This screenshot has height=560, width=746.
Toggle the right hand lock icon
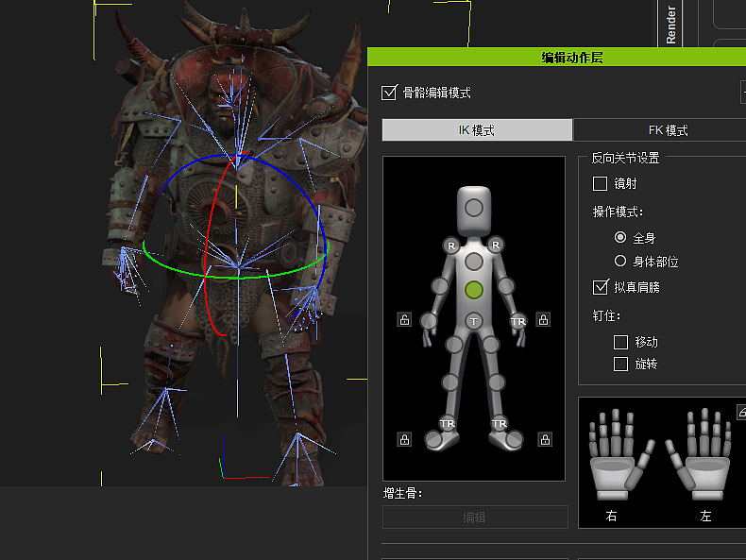(x=404, y=319)
